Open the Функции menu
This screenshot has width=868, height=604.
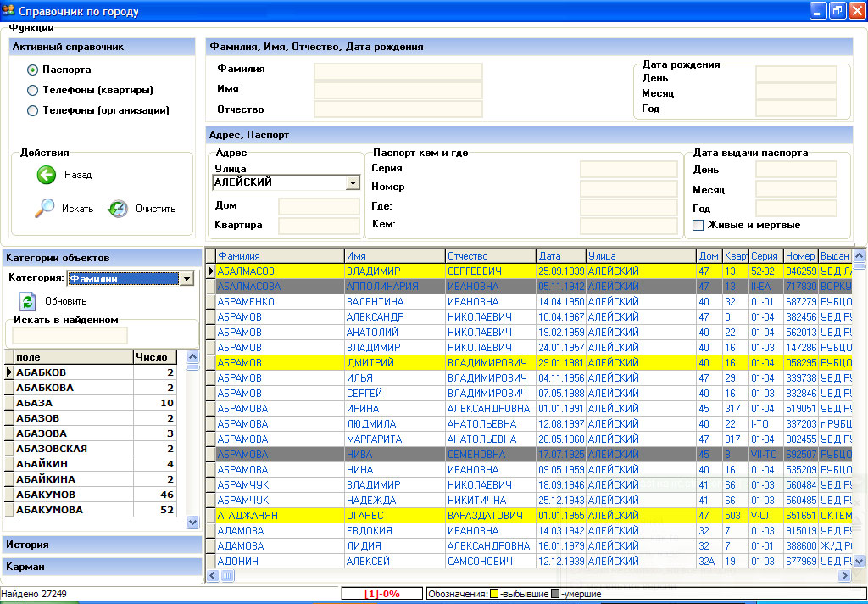point(32,28)
